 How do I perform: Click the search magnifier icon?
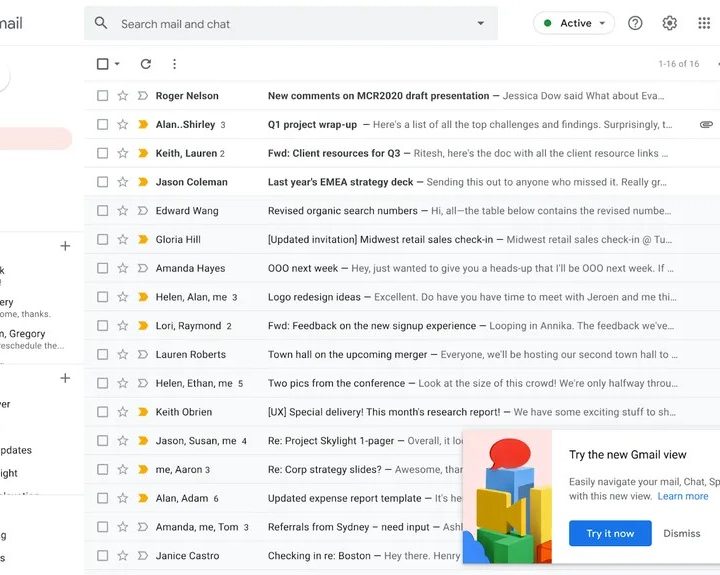pos(101,23)
